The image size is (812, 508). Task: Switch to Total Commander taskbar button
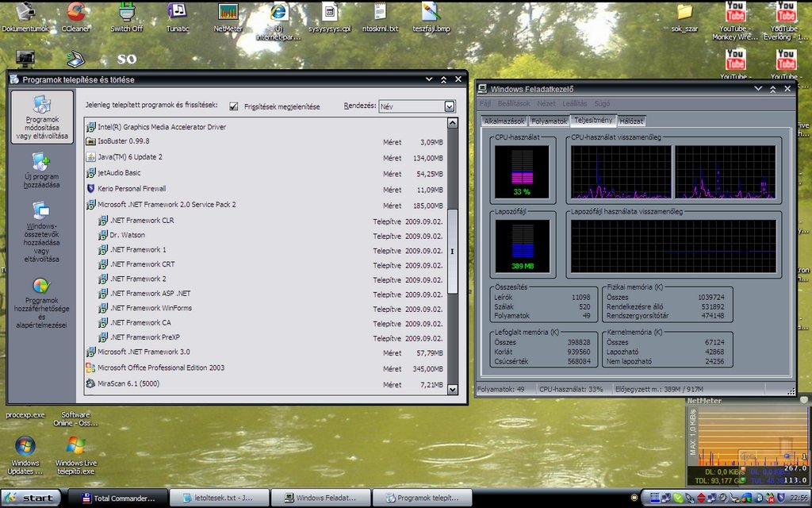tap(117, 498)
